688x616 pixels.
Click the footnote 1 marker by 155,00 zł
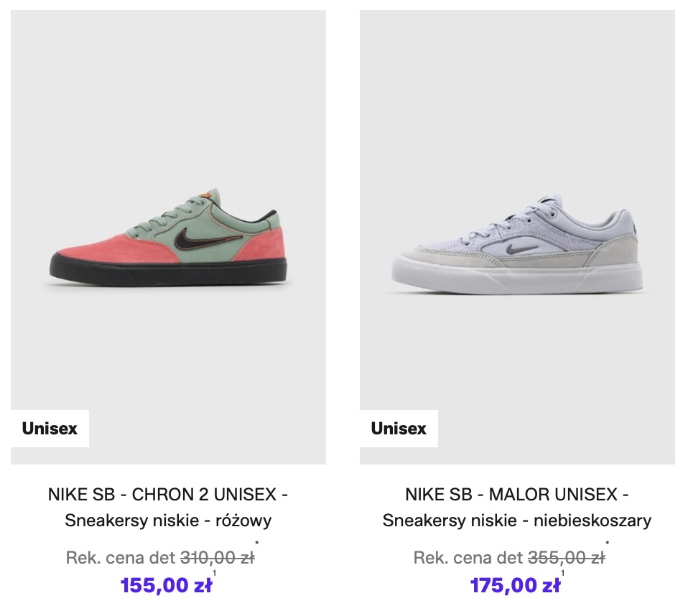(x=215, y=573)
